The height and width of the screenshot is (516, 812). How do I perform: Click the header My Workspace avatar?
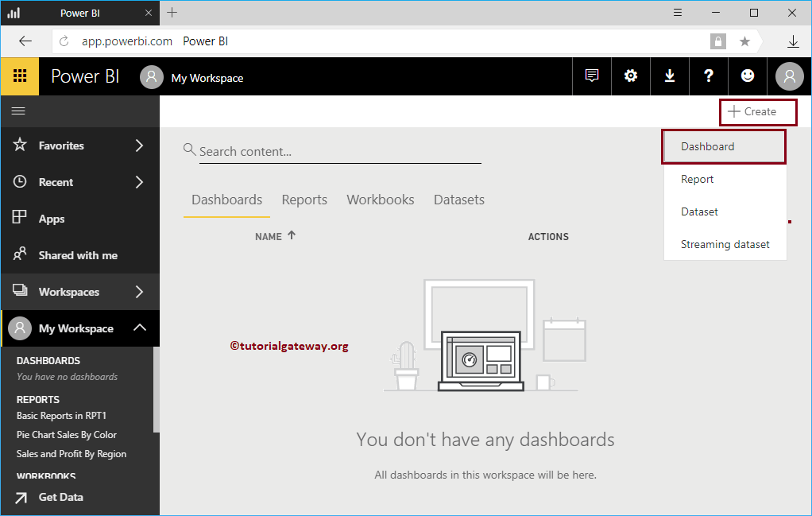[x=151, y=76]
